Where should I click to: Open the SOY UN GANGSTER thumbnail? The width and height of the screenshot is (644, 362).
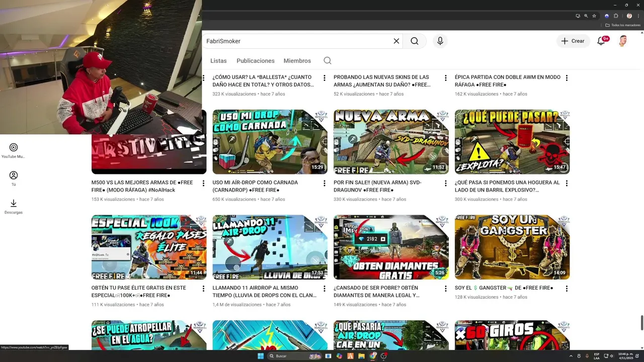tap(512, 247)
